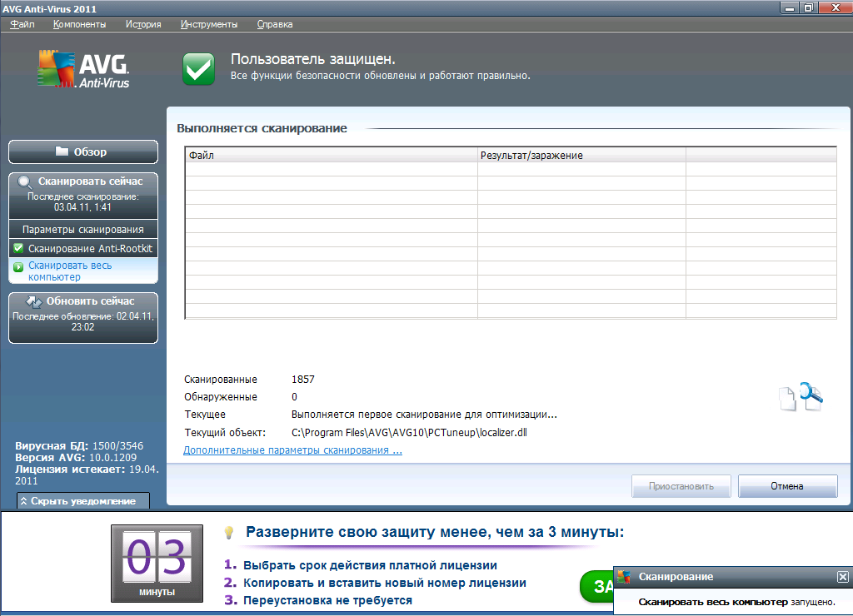
Task: Select Сканирование Anti-Rootkit item
Action: point(83,248)
